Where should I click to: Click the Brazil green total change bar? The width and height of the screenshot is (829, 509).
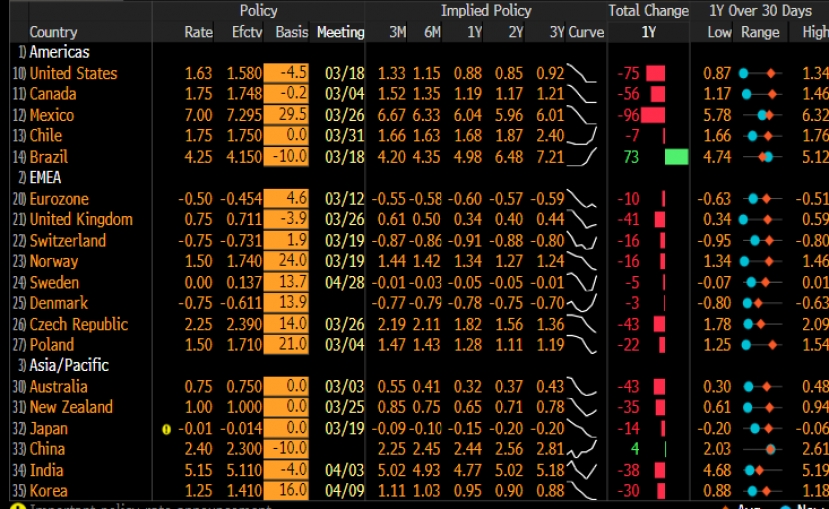pyautogui.click(x=676, y=157)
